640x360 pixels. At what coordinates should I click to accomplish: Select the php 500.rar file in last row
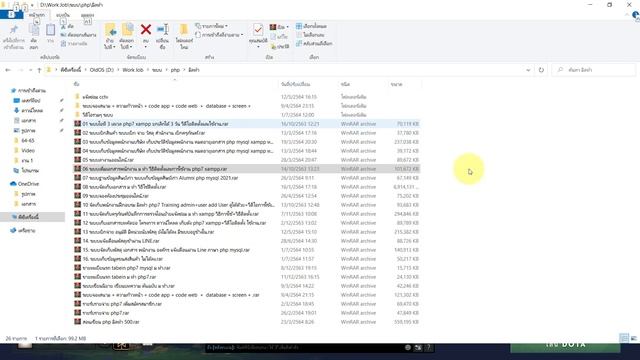pos(247,321)
